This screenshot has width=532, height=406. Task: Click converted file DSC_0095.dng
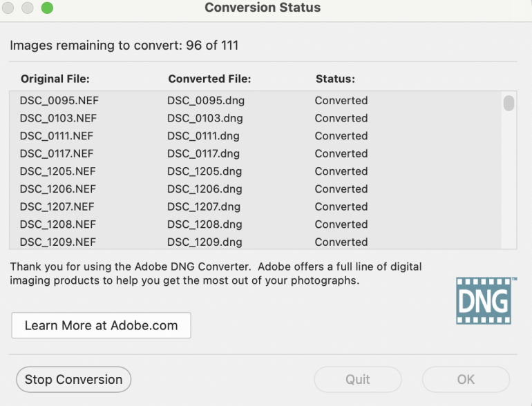pos(206,100)
